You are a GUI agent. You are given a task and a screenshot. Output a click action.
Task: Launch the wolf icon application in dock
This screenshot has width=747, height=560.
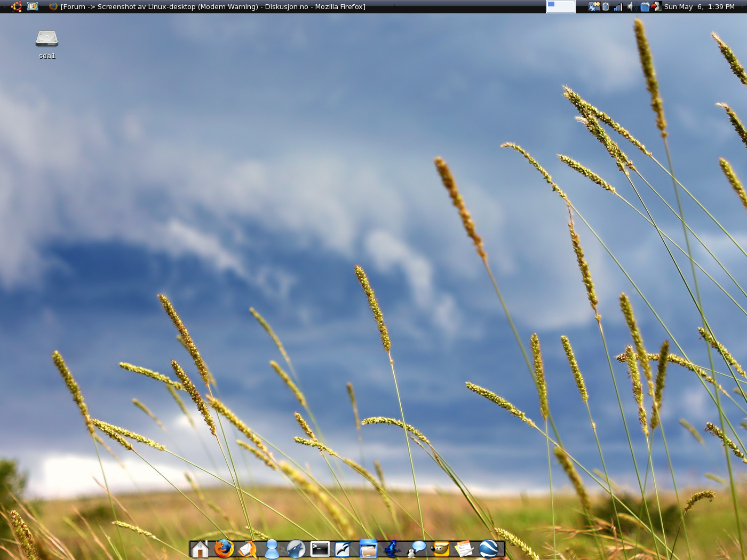pyautogui.click(x=296, y=549)
